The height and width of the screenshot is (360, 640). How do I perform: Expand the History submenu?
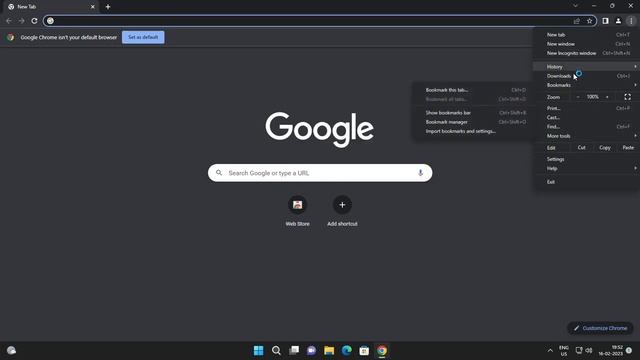click(x=586, y=67)
